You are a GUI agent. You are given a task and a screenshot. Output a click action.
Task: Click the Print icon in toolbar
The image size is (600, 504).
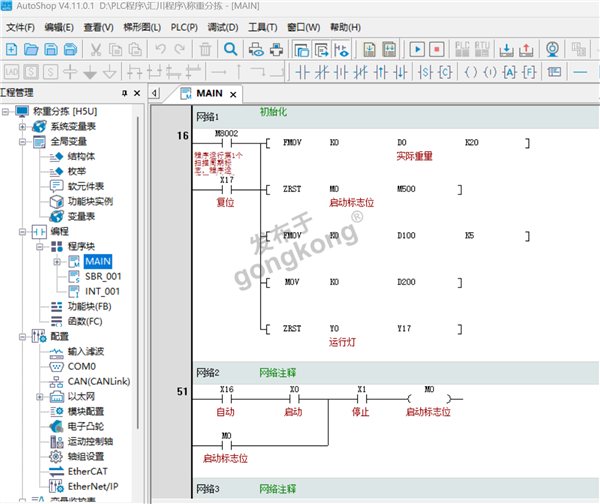coord(253,48)
